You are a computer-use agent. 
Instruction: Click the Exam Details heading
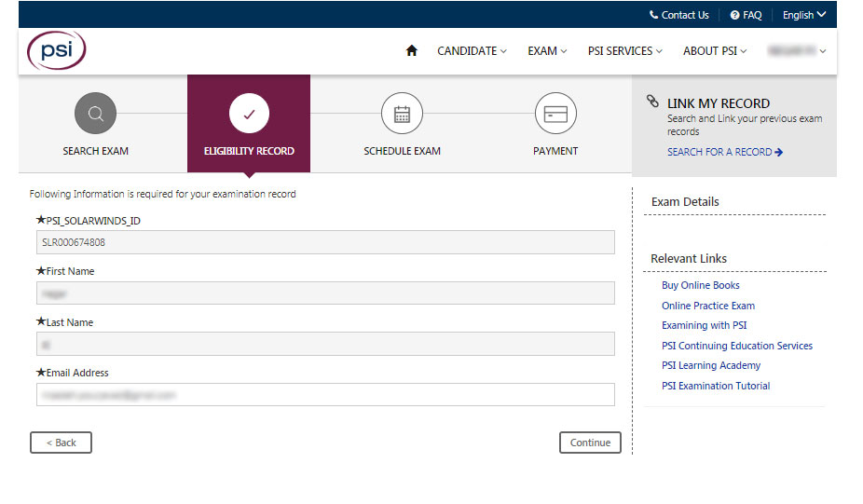click(685, 202)
